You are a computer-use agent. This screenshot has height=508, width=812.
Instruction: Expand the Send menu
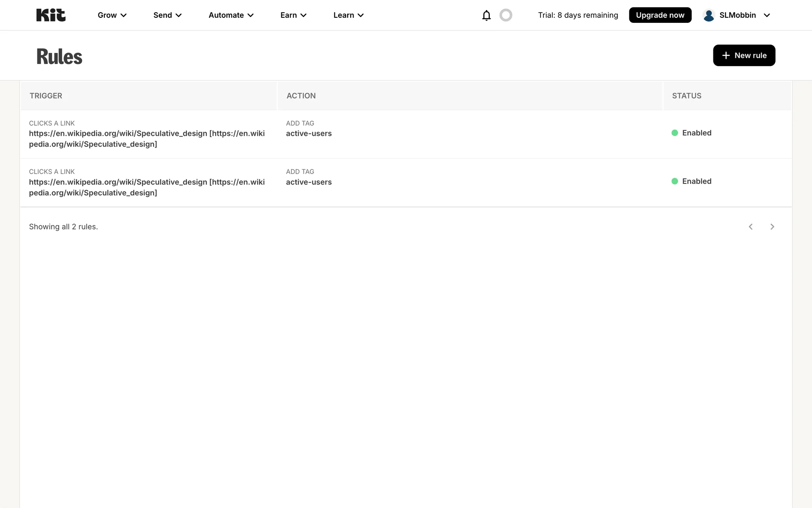tap(167, 15)
